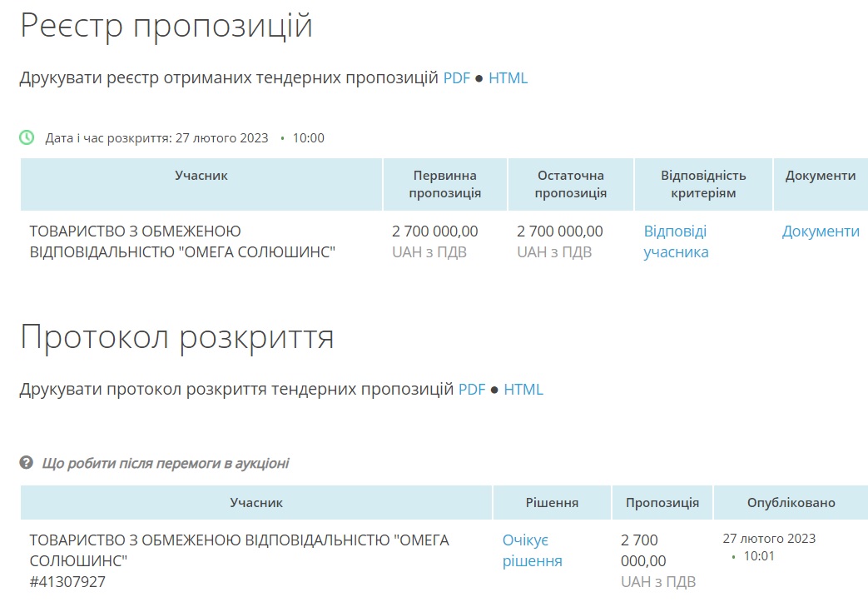Click Друкувати протокол розкриття тендерних пропозицій text
The width and height of the screenshot is (868, 607).
point(236,390)
